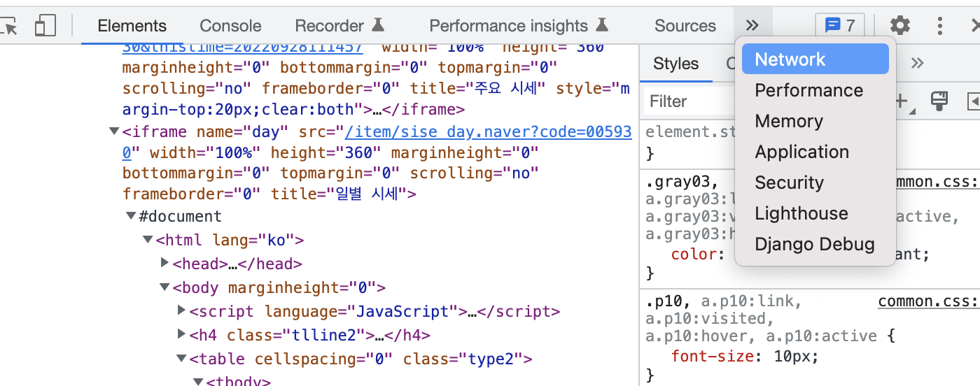Switch to the Sources tab
Image resolution: width=980 pixels, height=386 pixels.
click(x=685, y=26)
